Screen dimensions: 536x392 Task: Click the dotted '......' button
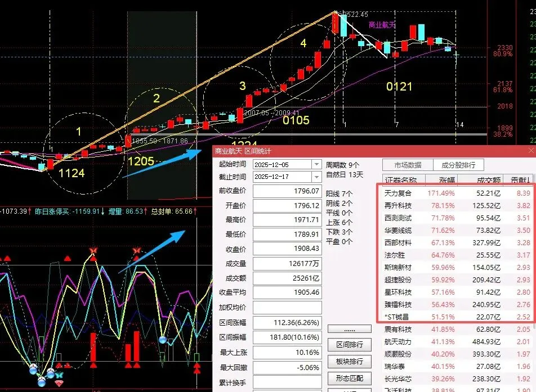349,329
